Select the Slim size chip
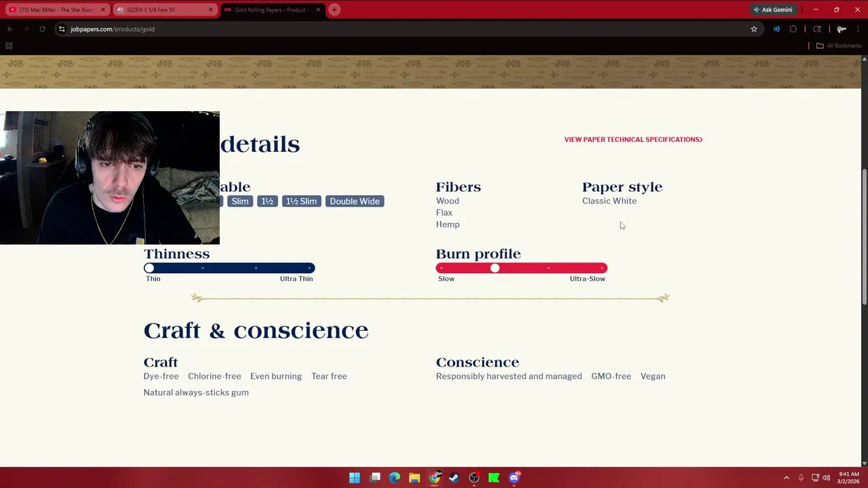The height and width of the screenshot is (488, 868). click(x=240, y=201)
